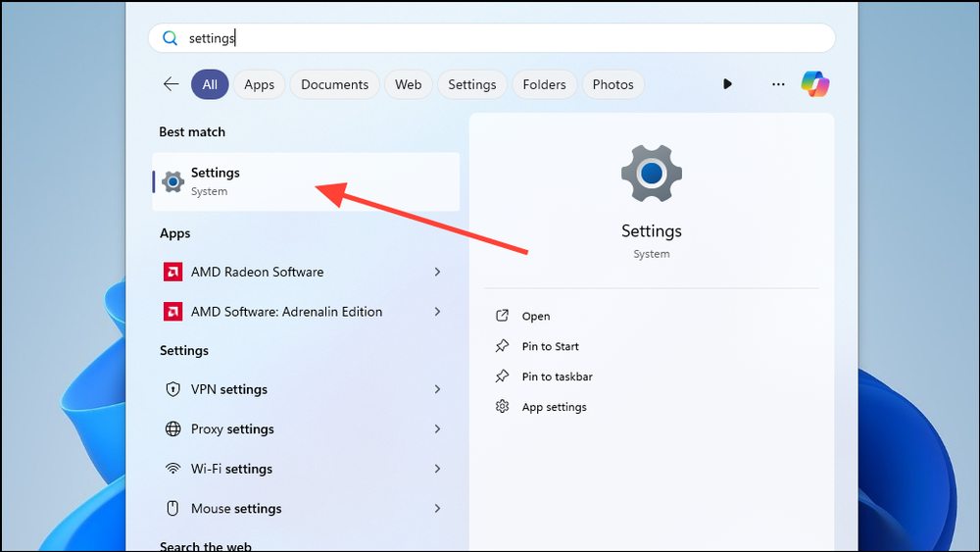The width and height of the screenshot is (980, 552).
Task: Switch to the Web filter tab
Action: [x=408, y=84]
